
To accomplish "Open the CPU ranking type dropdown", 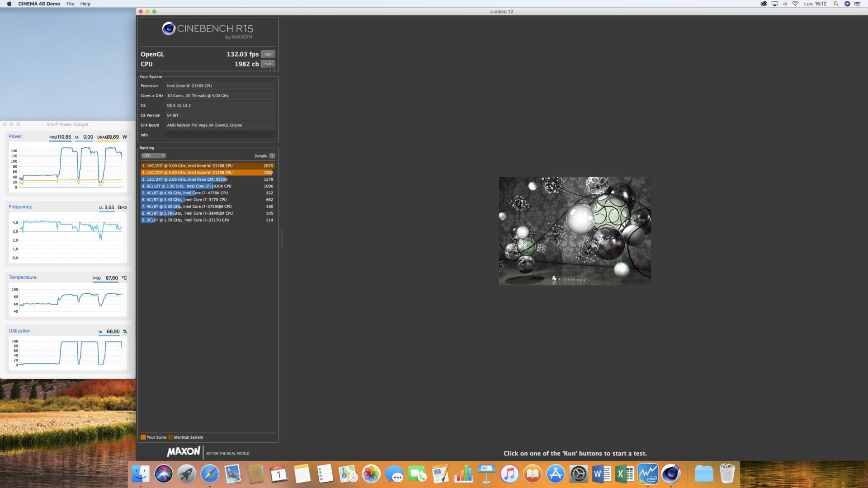I will pos(153,156).
